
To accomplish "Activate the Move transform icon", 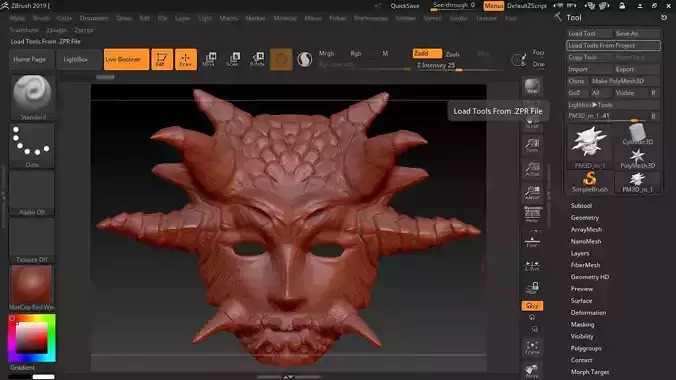I will pyautogui.click(x=210, y=59).
